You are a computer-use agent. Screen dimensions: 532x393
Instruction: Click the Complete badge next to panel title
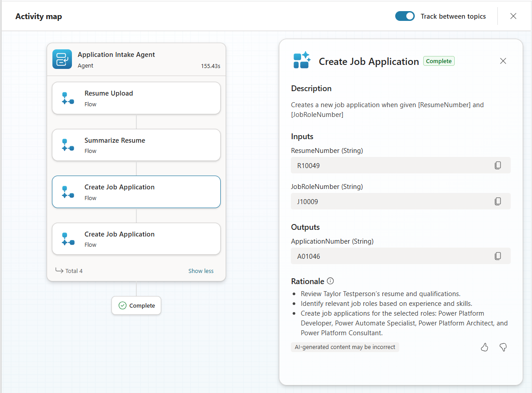(x=439, y=60)
